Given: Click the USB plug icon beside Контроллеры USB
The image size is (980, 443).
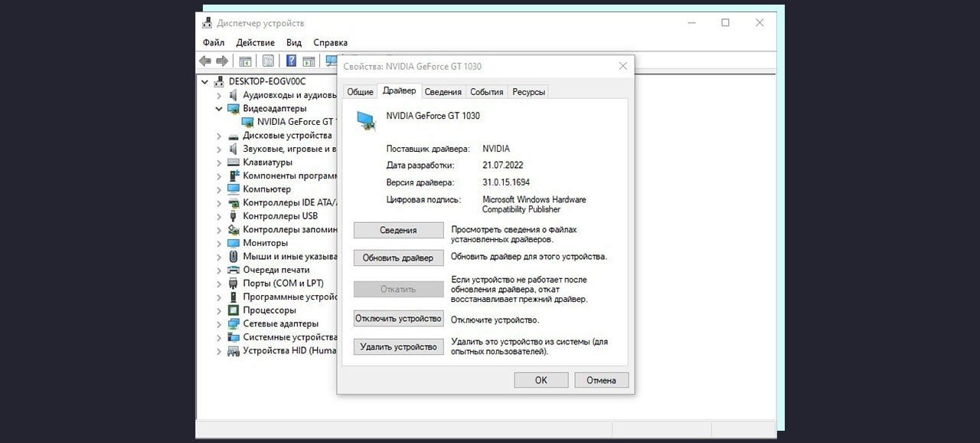Looking at the screenshot, I should 234,216.
